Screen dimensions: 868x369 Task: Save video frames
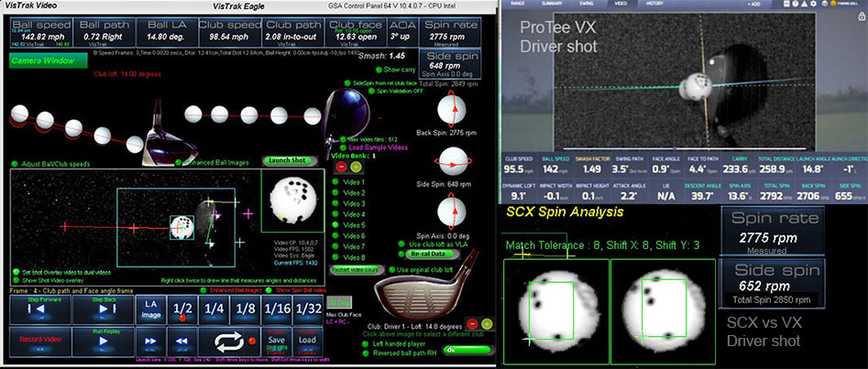tap(276, 342)
